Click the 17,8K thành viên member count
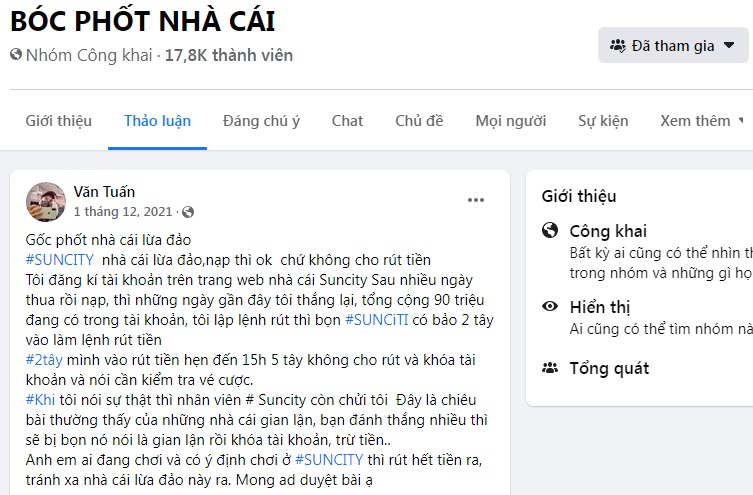This screenshot has height=495, width=753. 229,55
